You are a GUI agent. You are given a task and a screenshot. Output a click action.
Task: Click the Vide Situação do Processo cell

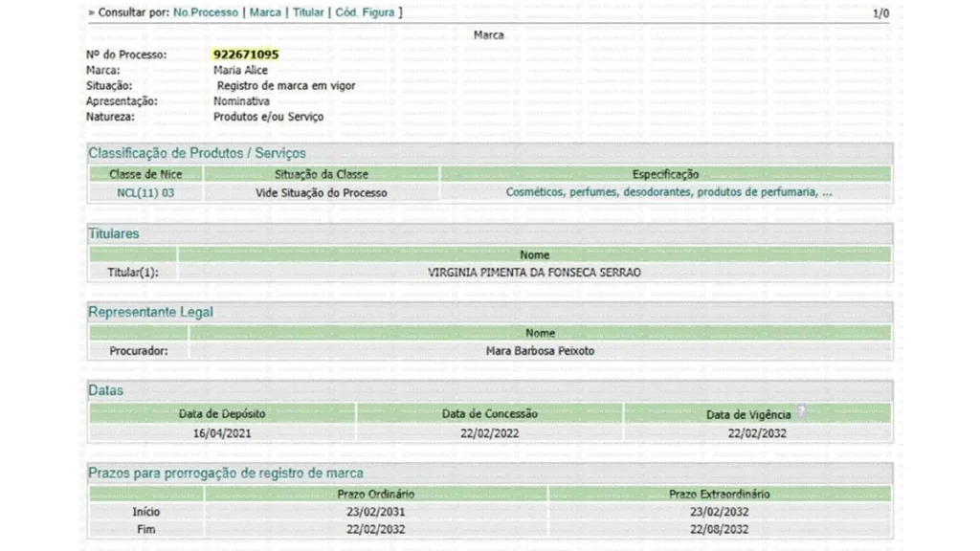coord(322,193)
